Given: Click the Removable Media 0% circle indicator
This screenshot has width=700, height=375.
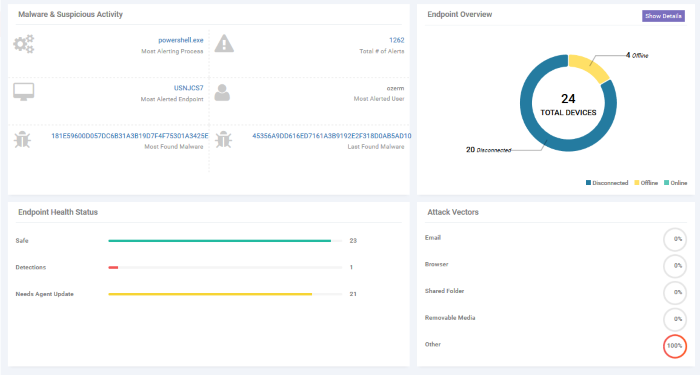Looking at the screenshot, I should [675, 319].
